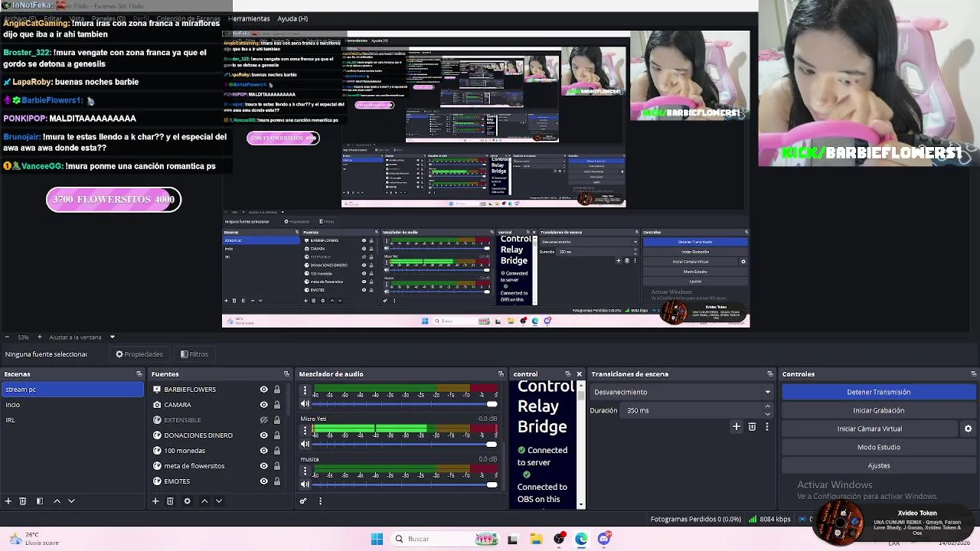Screen dimensions: 980x551
Task: Open advanced audio properties gears in mixer
Action: [303, 501]
